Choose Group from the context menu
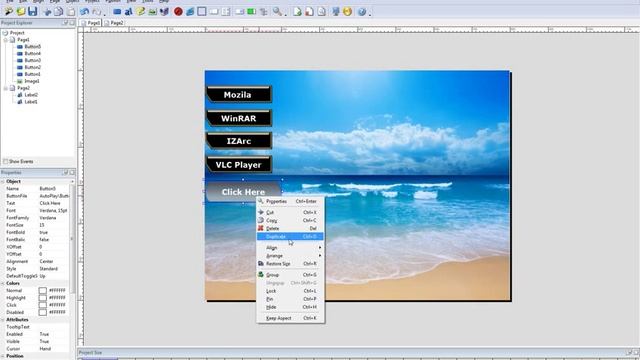 (x=290, y=275)
